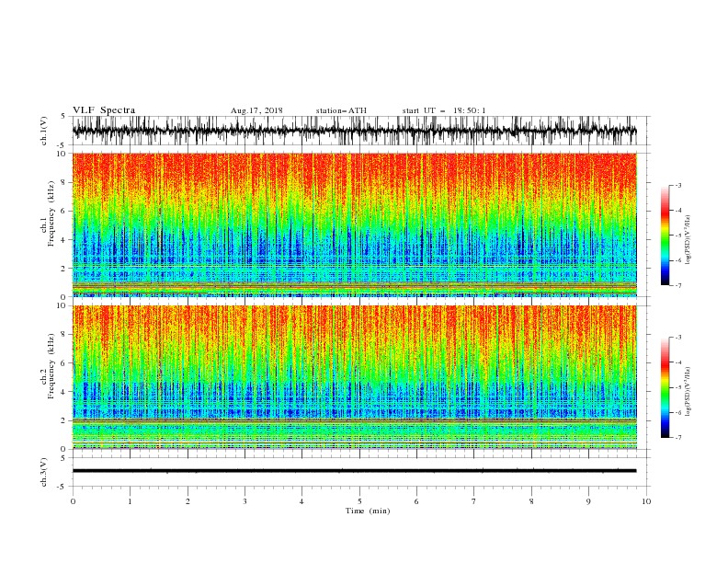
Task: Click the "3" tick on the time axis
Action: [x=245, y=501]
